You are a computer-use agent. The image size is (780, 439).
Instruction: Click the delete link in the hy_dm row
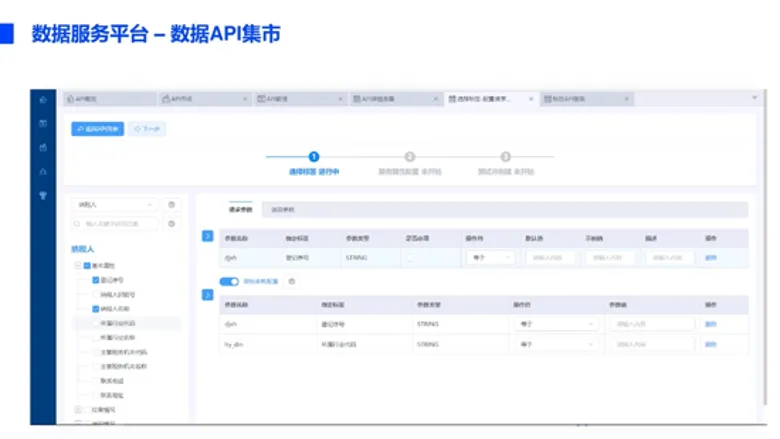711,345
